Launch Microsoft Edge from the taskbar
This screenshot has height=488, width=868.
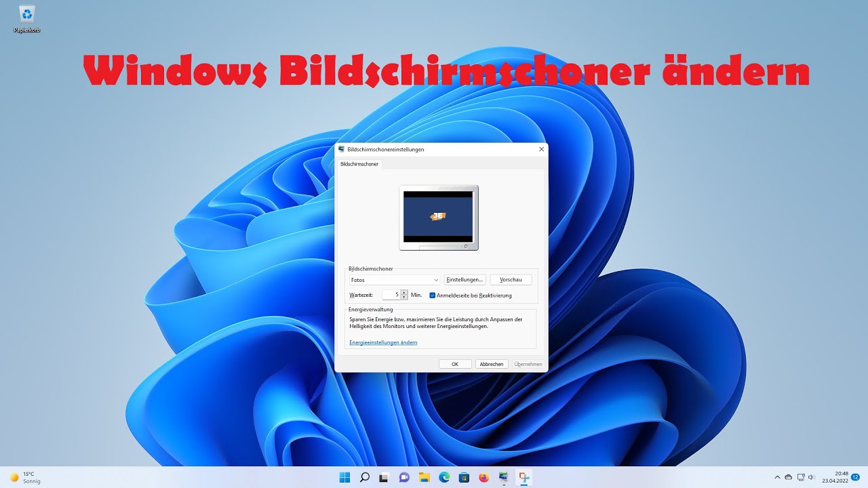[444, 477]
